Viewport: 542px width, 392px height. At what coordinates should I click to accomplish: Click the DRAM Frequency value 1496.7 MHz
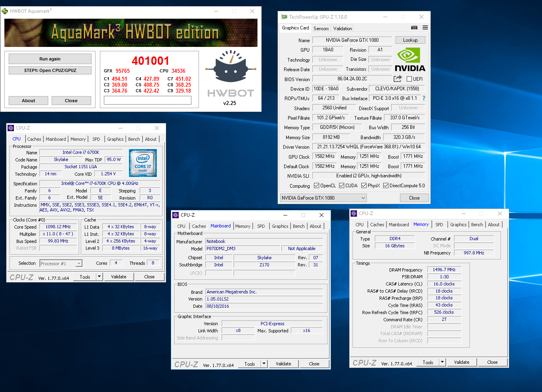(x=444, y=270)
